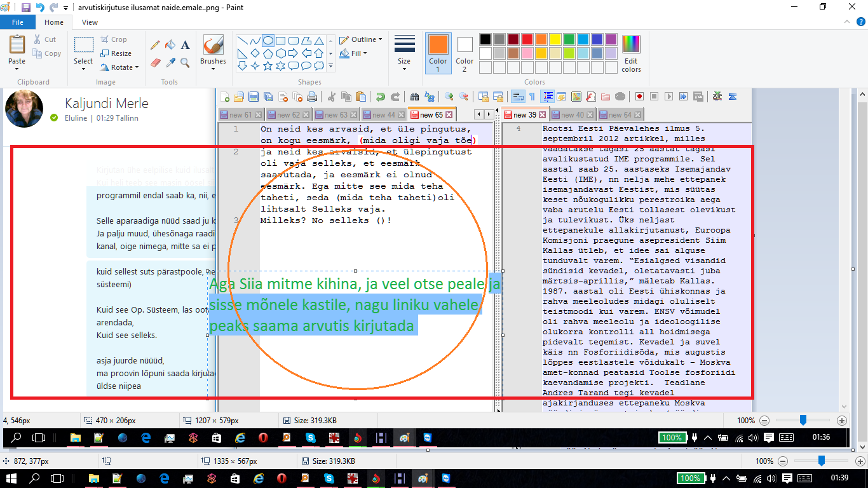Activate the Color 1 box
Screen dimensions: 868x488
point(438,53)
